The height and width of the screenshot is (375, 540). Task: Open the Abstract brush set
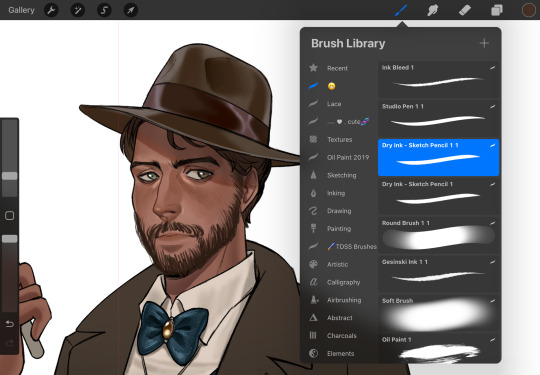[340, 318]
